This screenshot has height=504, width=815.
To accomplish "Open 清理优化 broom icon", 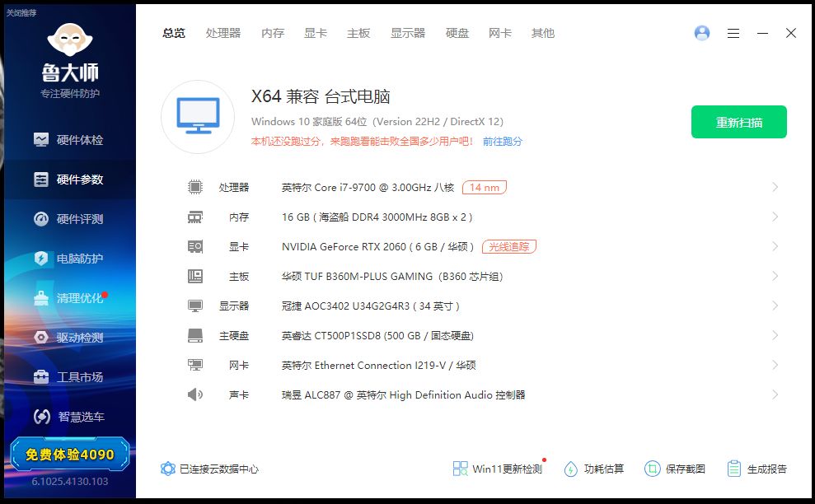I will coord(41,298).
